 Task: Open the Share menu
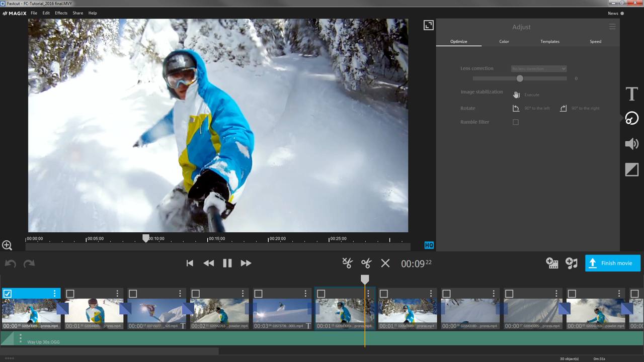[78, 13]
